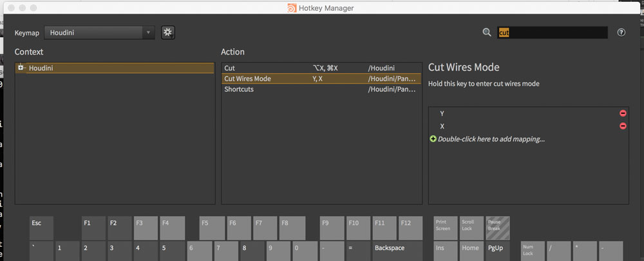Click the PgUp key on virtual keyboard
The image size is (644, 261).
pyautogui.click(x=498, y=251)
